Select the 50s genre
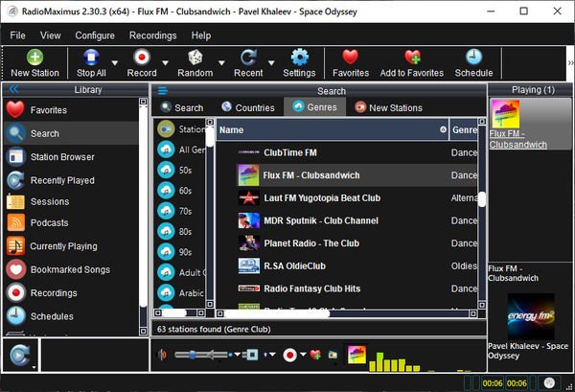575x392 pixels. point(180,171)
